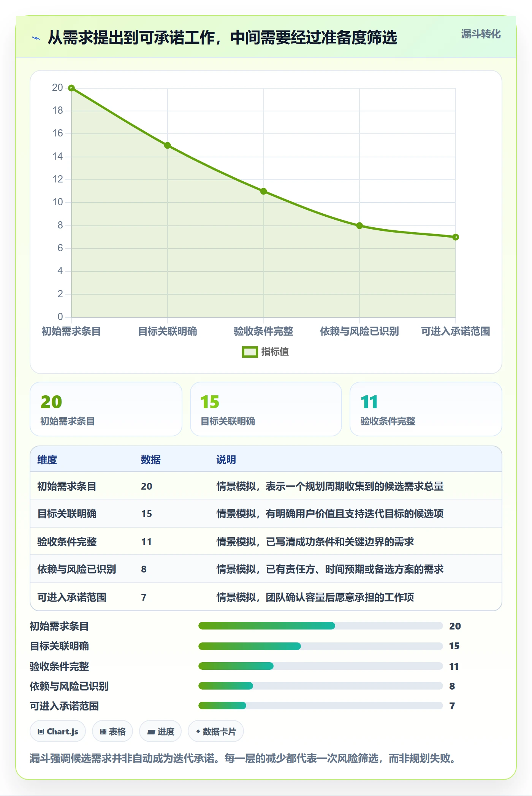The width and height of the screenshot is (532, 796).
Task: Click the 数据卡片 tag chip
Action: tap(216, 731)
